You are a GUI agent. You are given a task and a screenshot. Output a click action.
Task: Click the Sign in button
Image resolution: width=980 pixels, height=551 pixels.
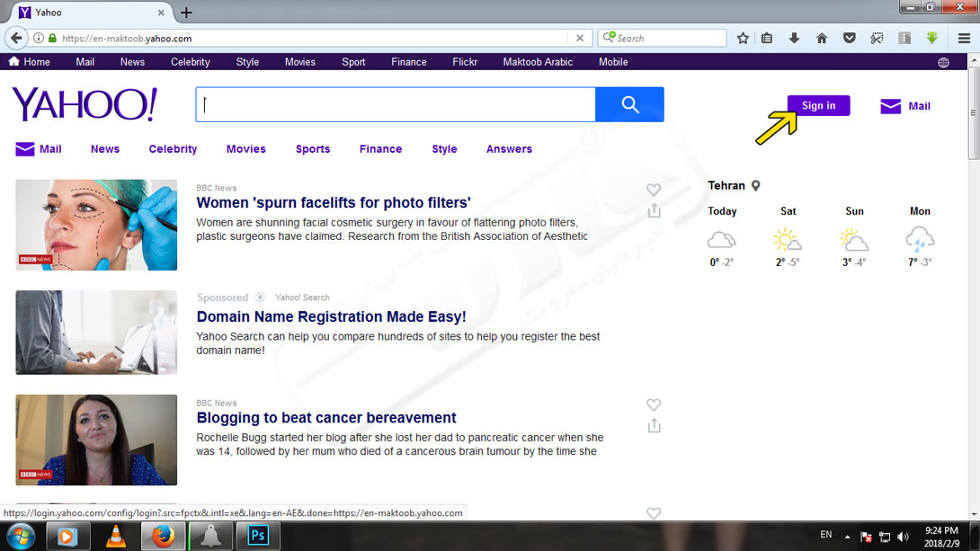click(x=818, y=105)
